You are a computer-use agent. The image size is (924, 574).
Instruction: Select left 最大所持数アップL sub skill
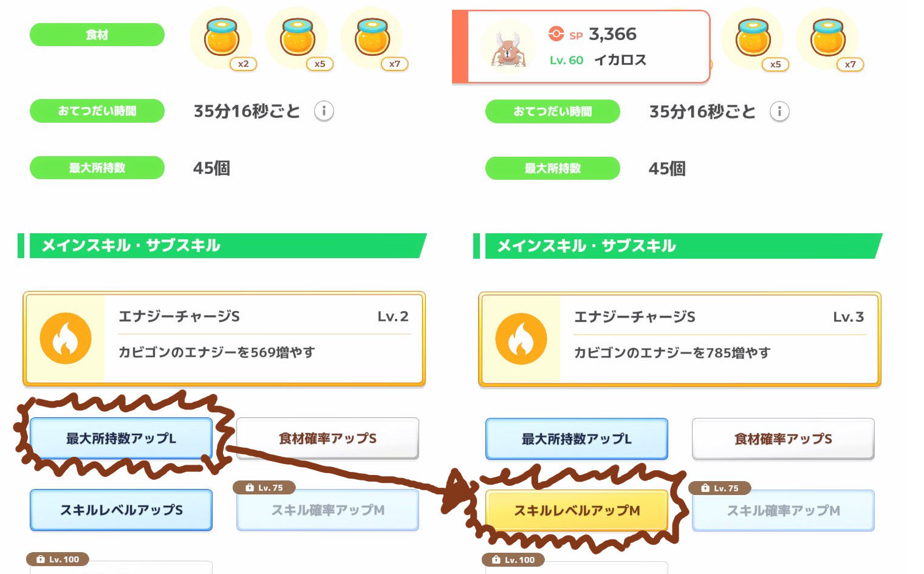tap(121, 438)
